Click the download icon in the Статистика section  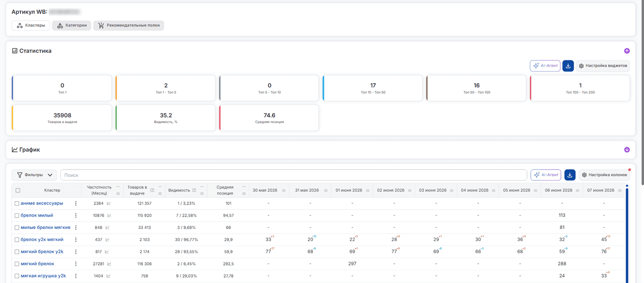[x=568, y=66]
